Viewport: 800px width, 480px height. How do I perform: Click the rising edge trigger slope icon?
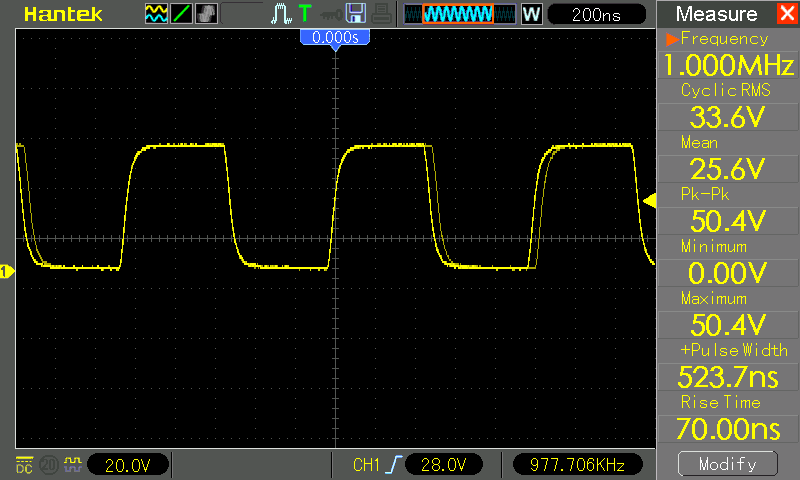tap(393, 465)
